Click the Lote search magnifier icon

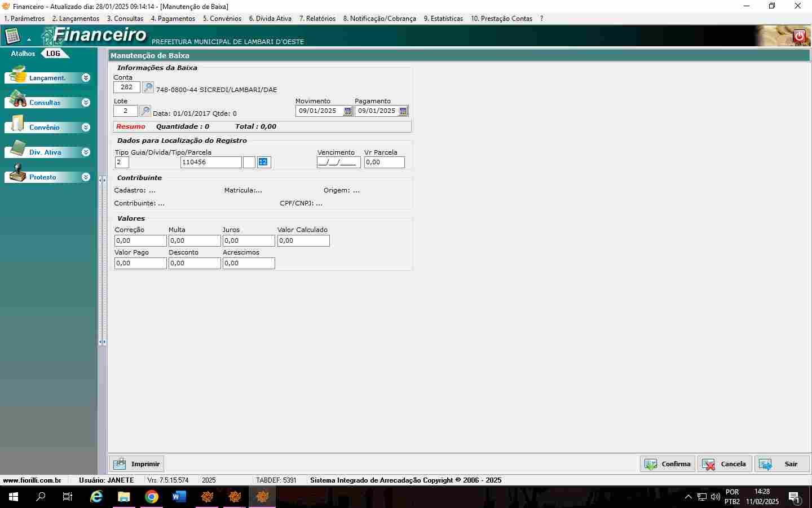coord(145,111)
